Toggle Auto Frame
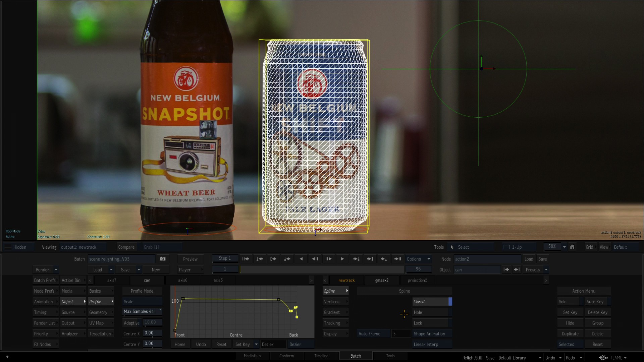 click(374, 334)
